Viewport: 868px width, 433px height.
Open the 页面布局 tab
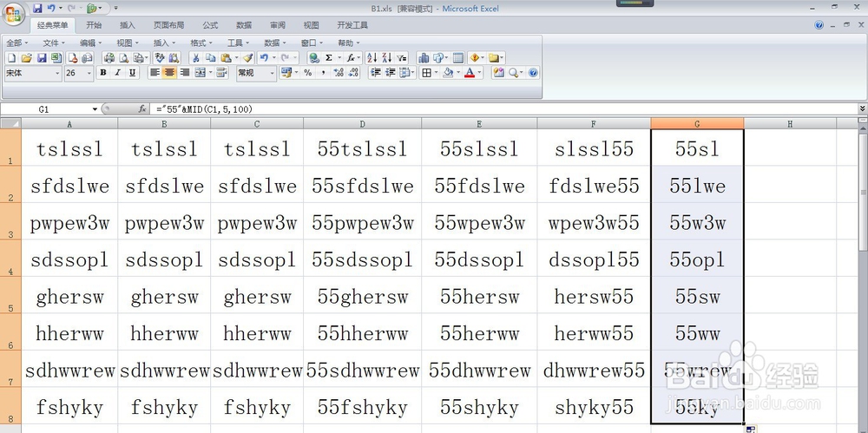(169, 25)
